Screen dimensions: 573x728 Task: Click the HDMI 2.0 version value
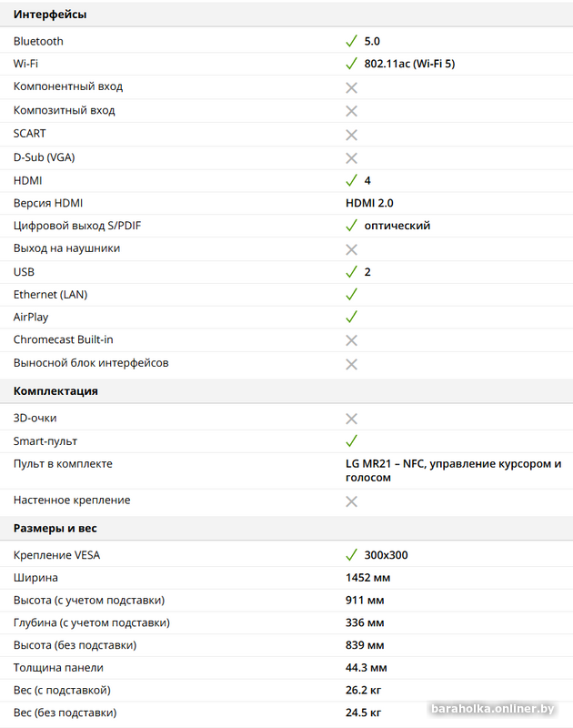369,203
